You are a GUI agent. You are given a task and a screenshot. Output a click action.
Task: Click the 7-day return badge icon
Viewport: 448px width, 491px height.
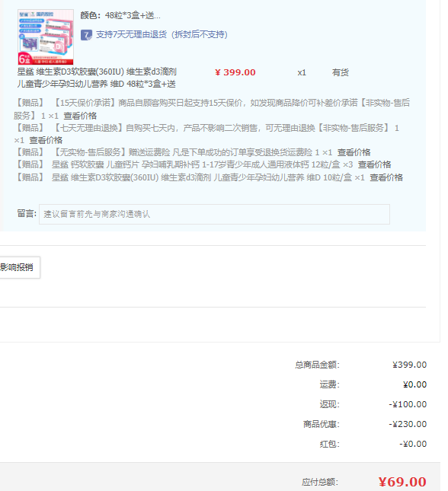pos(86,35)
